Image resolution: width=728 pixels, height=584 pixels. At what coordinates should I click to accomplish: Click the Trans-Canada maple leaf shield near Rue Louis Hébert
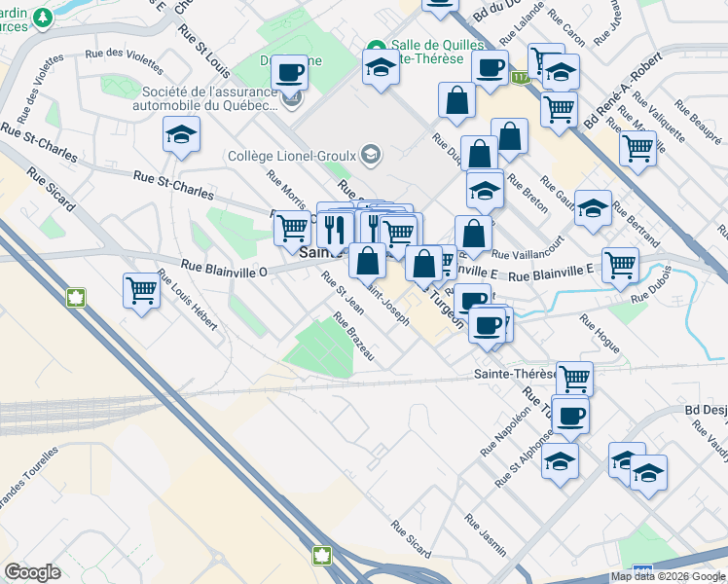pyautogui.click(x=76, y=298)
